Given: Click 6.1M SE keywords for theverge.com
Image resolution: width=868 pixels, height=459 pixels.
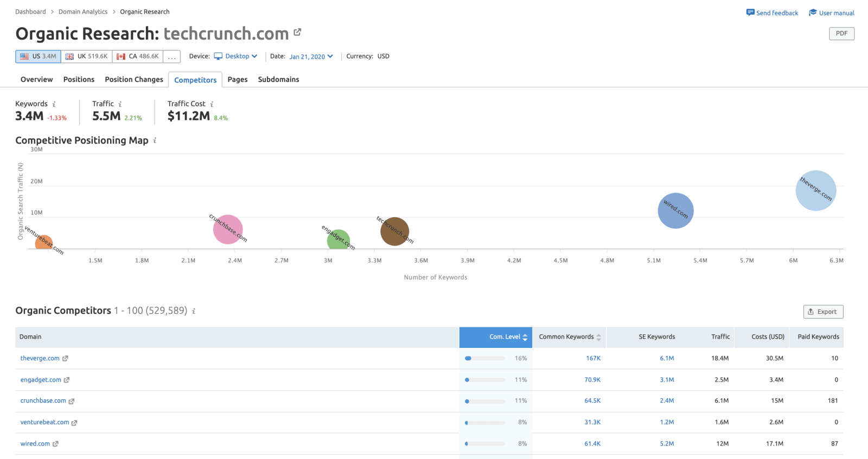Looking at the screenshot, I should point(667,359).
